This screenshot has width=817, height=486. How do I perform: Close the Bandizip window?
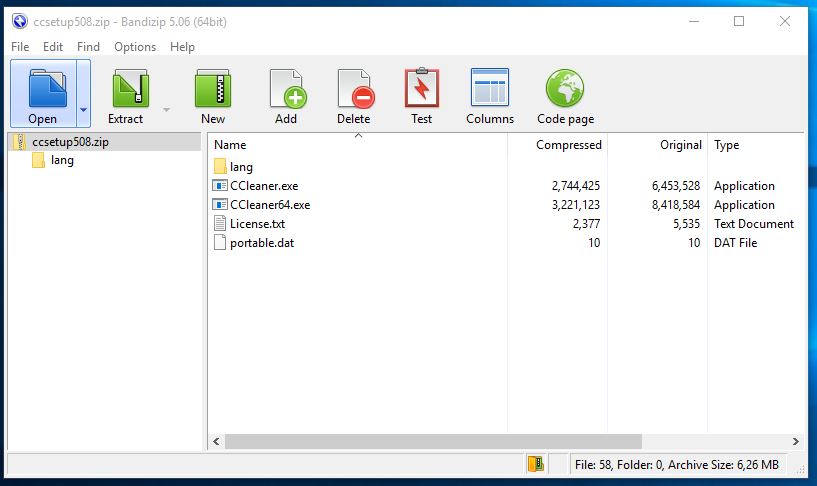click(785, 21)
